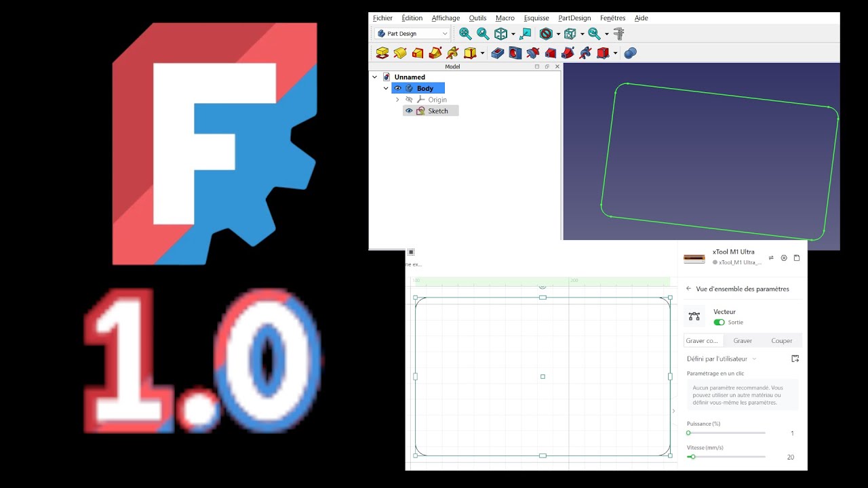
Task: Open the Part Design workbench selector
Action: pos(412,34)
